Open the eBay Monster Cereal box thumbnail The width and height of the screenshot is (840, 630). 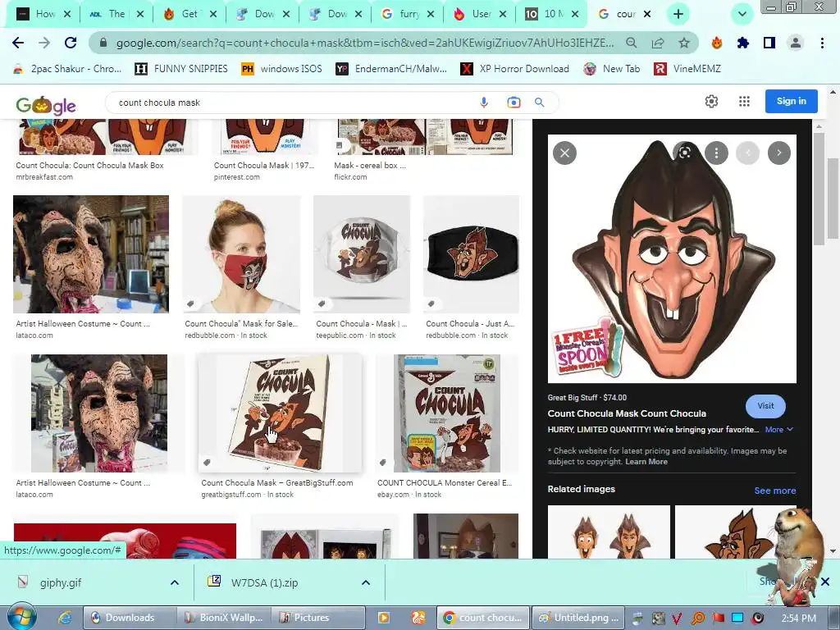447,413
